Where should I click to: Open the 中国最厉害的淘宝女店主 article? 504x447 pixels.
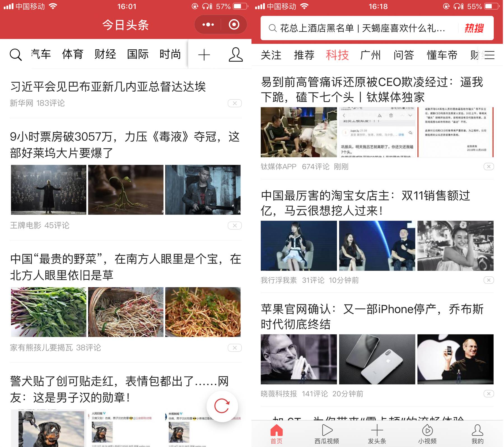coord(365,203)
